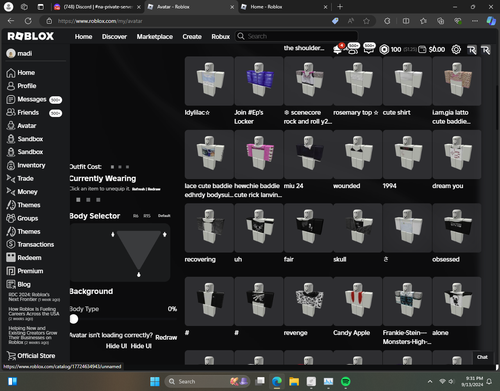The width and height of the screenshot is (500, 391).
Task: Select the dream you shirt thumbnail
Action: pyautogui.click(x=457, y=154)
